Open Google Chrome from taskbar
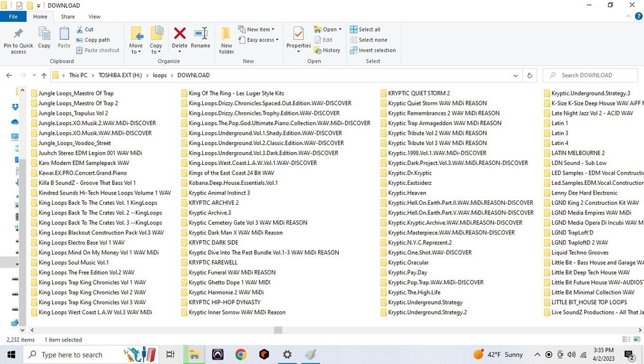The height and width of the screenshot is (364, 644). [x=241, y=354]
